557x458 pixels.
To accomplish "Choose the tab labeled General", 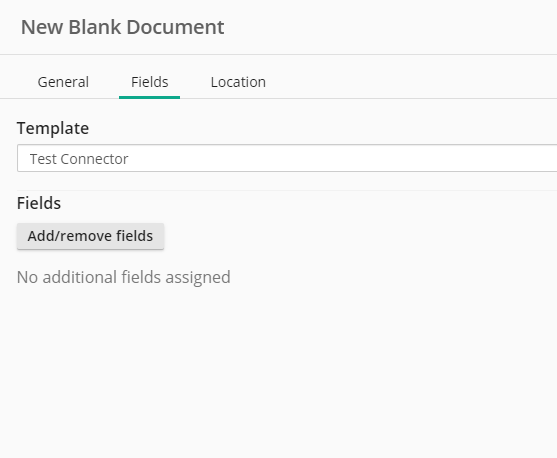I will point(63,82).
